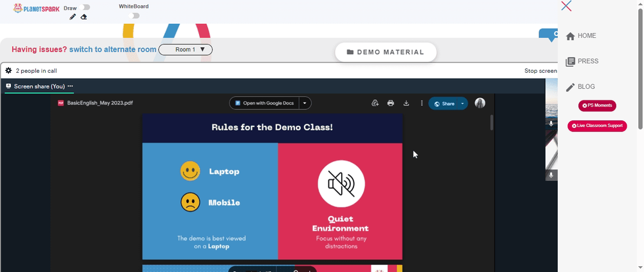Open the Room 1 dropdown
This screenshot has width=644, height=272.
[x=185, y=49]
